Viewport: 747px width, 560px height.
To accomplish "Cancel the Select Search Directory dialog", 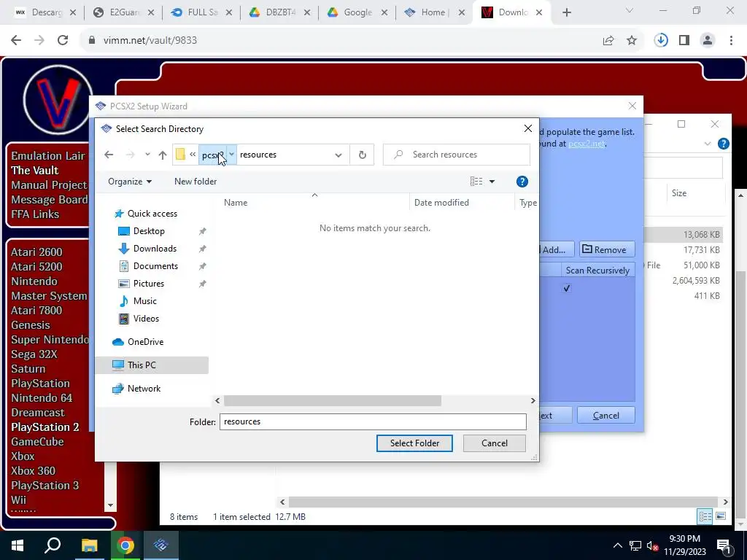I will [494, 443].
